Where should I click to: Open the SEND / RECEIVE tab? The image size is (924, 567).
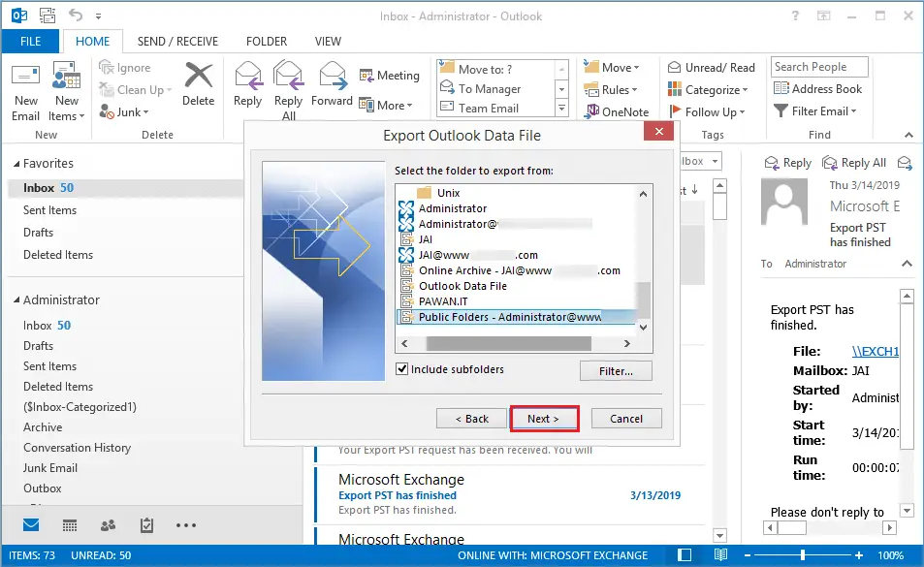[x=178, y=42]
